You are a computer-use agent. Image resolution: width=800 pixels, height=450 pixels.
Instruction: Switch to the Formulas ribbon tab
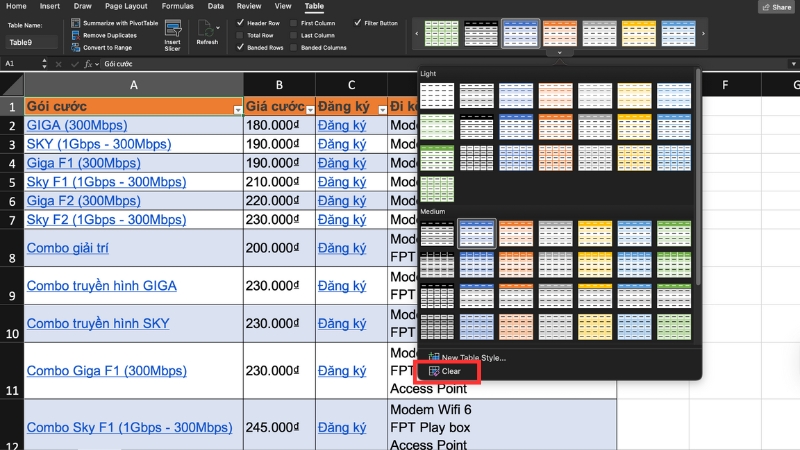point(178,6)
